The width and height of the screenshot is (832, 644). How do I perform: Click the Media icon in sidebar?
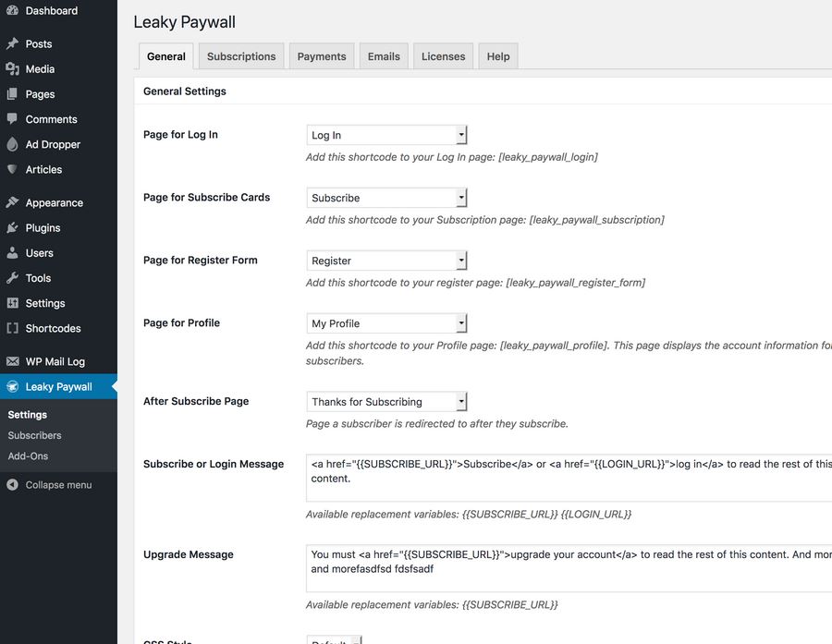pos(12,68)
